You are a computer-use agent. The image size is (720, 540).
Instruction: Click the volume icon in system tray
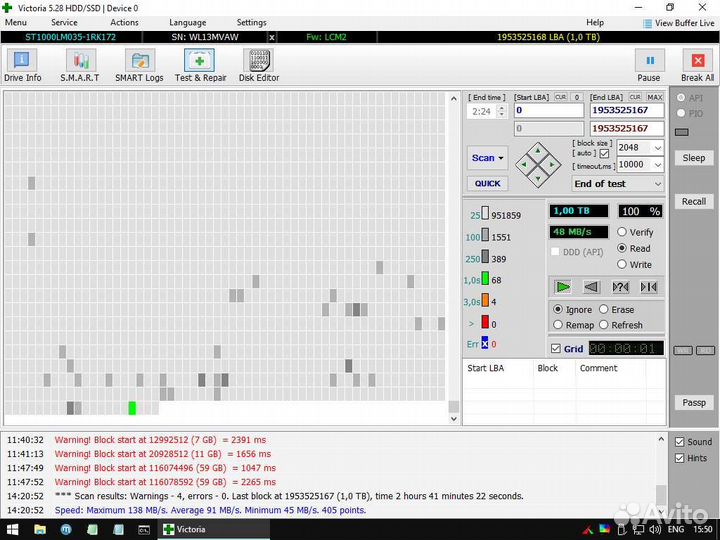[655, 529]
